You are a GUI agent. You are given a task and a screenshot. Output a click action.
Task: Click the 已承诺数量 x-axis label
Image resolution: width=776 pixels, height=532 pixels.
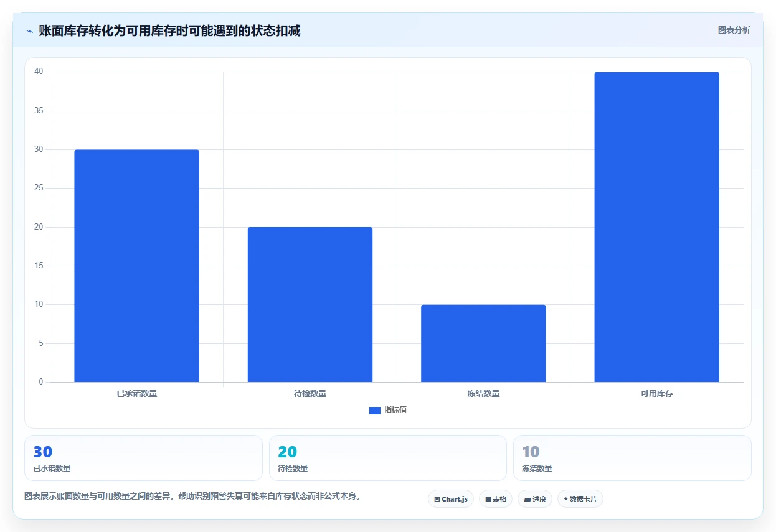(137, 394)
